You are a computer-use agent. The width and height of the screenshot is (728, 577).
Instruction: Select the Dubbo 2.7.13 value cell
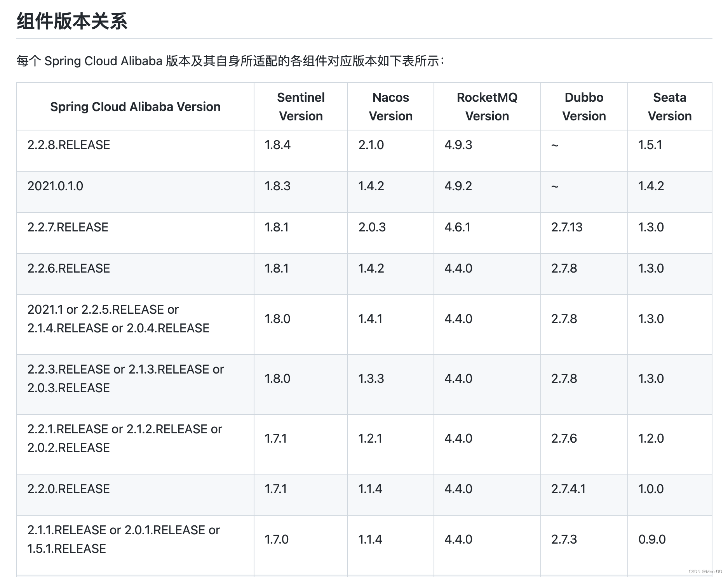pyautogui.click(x=567, y=227)
